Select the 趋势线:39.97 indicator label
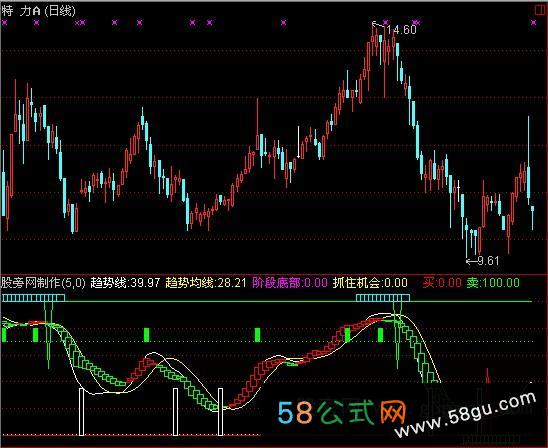This screenshot has height=448, width=548. pos(125,283)
